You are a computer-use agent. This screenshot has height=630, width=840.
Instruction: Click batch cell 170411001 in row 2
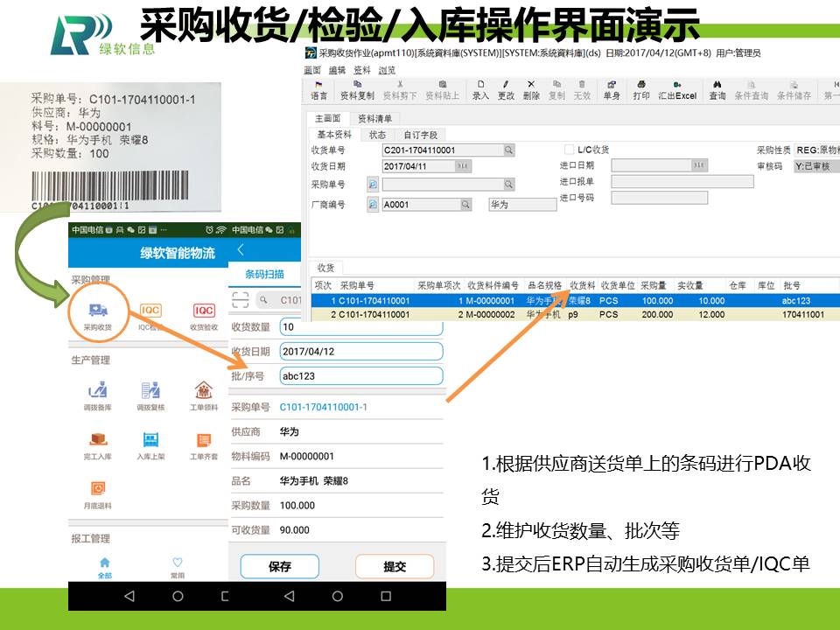(802, 314)
